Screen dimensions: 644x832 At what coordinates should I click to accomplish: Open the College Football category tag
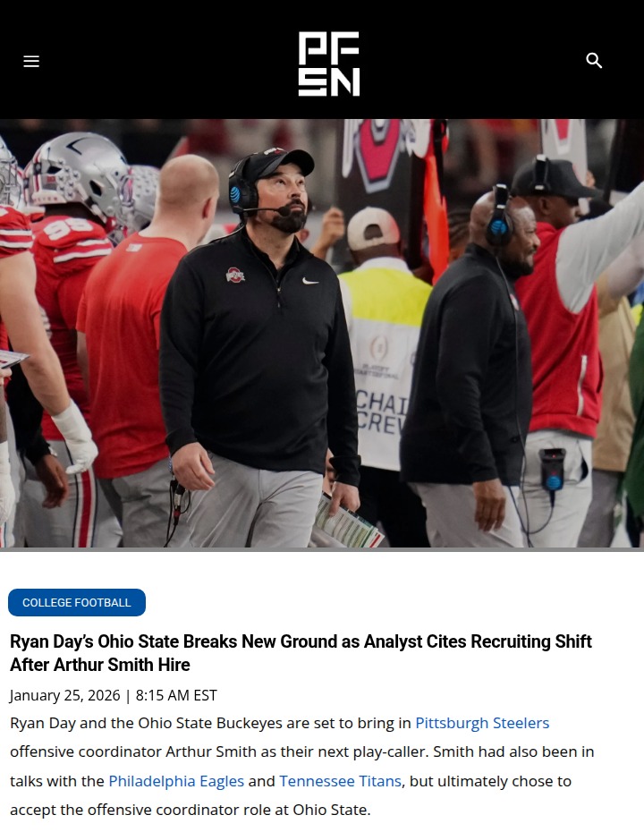tap(77, 602)
